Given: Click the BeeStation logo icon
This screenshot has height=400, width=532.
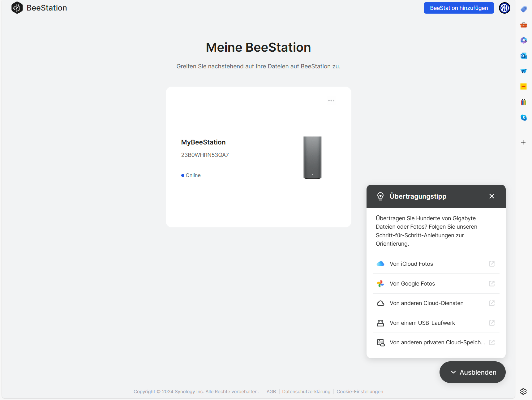Looking at the screenshot, I should tap(17, 8).
